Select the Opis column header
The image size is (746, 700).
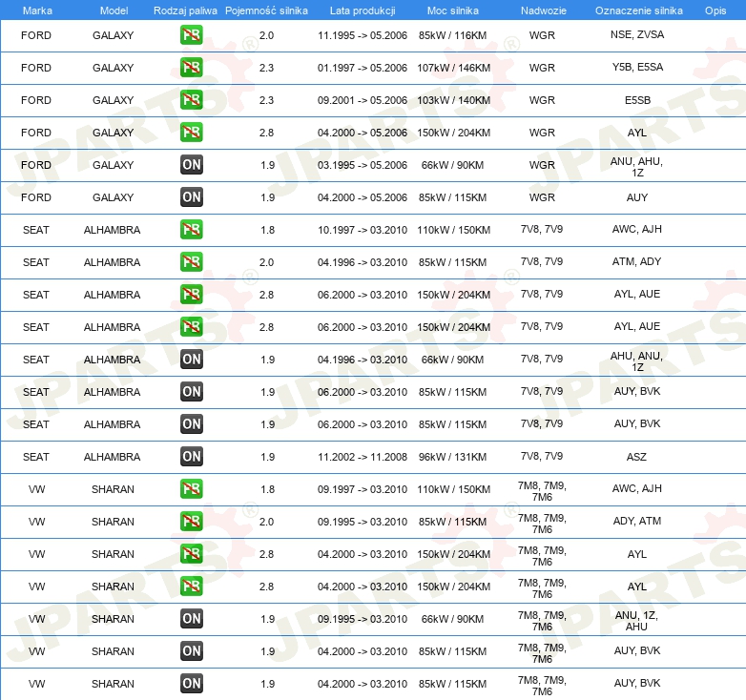715,10
